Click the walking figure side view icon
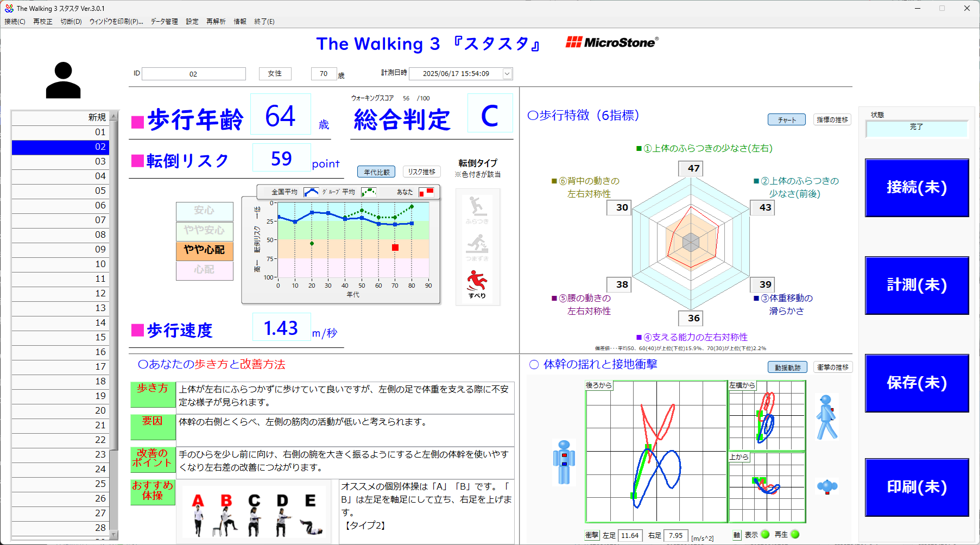 827,417
